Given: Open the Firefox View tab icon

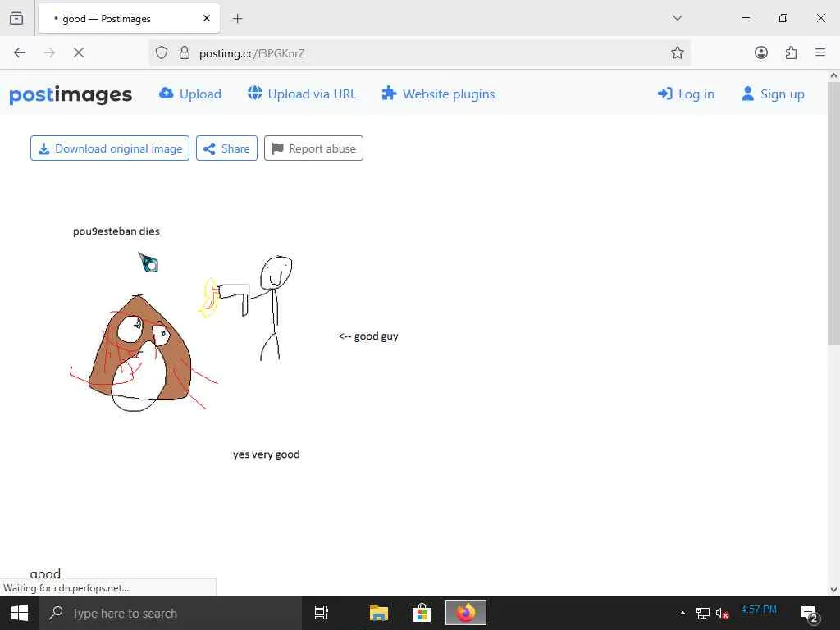Looking at the screenshot, I should [16, 18].
